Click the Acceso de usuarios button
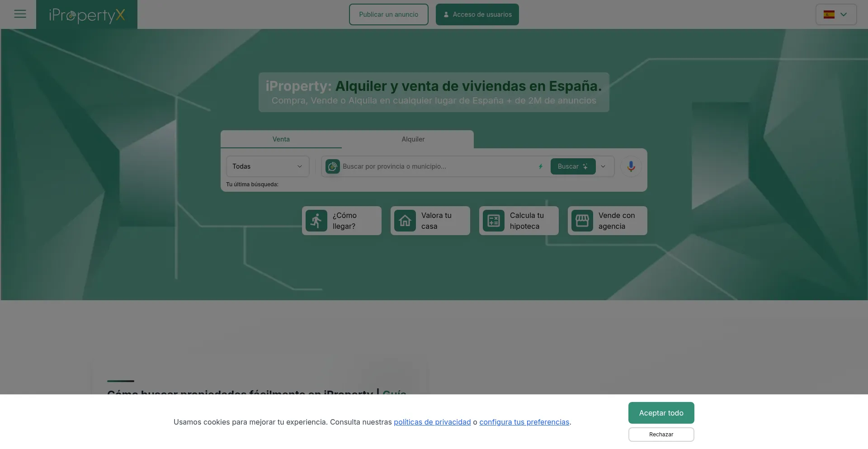This screenshot has width=868, height=449. point(477,14)
